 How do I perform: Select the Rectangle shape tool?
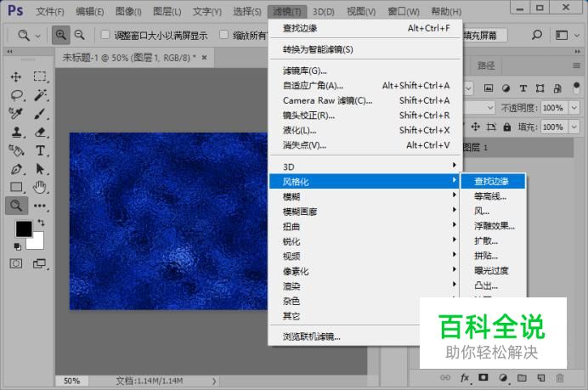pos(16,187)
